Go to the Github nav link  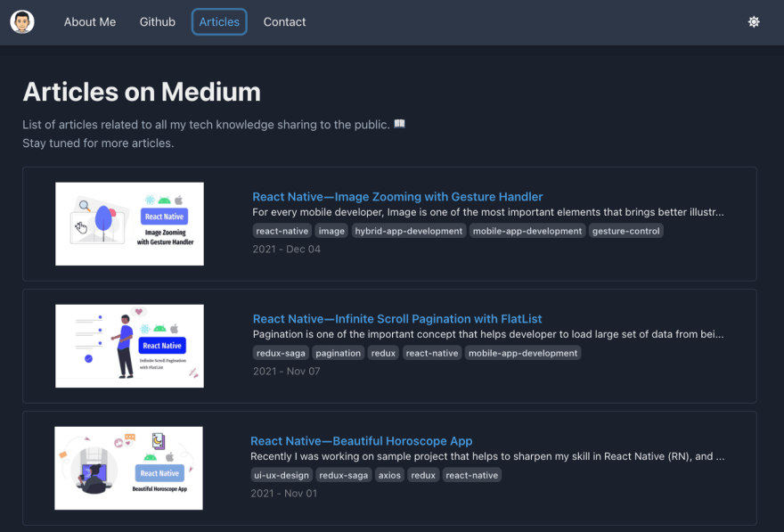click(x=158, y=22)
